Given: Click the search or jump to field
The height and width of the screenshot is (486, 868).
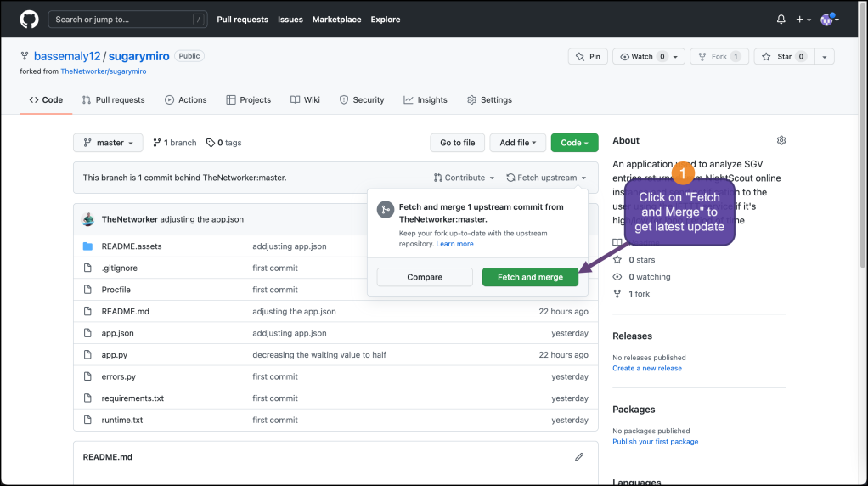Looking at the screenshot, I should pos(128,20).
